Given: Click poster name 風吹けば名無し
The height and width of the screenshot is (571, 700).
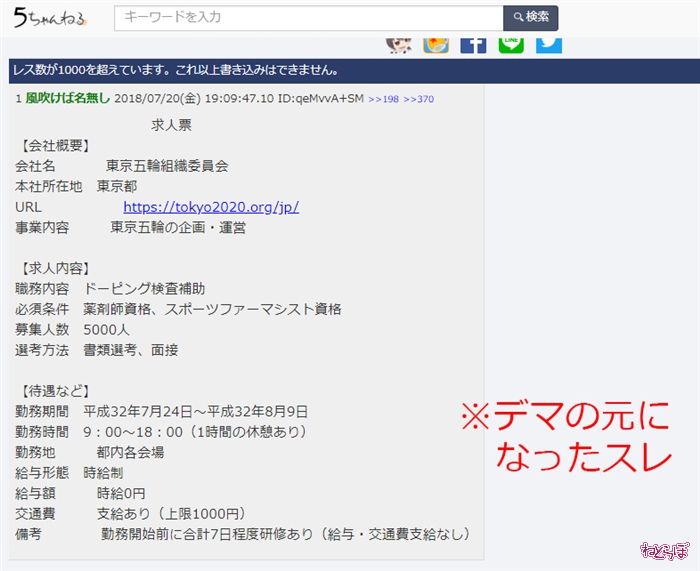Looking at the screenshot, I should pyautogui.click(x=68, y=99).
